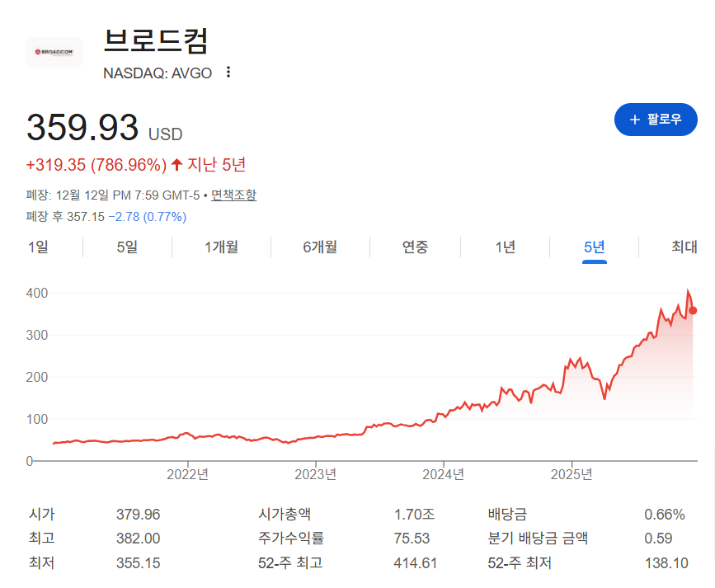Click the 2024년 label on chart axis
The image size is (715, 588).
pos(443,474)
